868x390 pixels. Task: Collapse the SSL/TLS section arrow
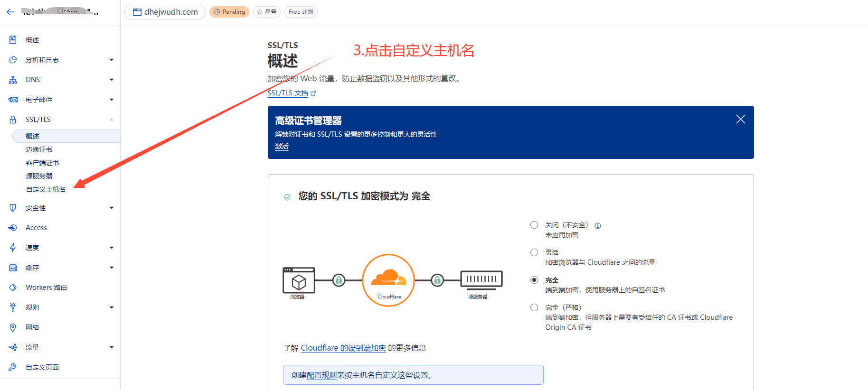pyautogui.click(x=112, y=120)
